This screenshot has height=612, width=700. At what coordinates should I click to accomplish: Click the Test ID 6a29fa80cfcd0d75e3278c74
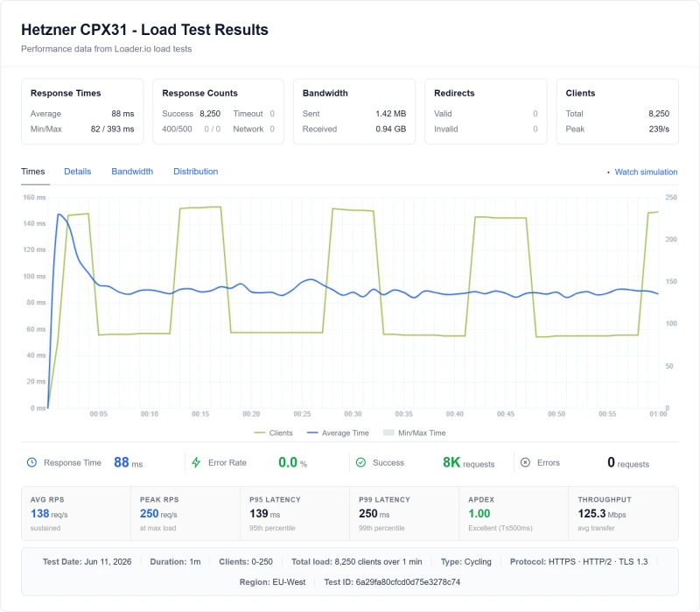pyautogui.click(x=392, y=582)
